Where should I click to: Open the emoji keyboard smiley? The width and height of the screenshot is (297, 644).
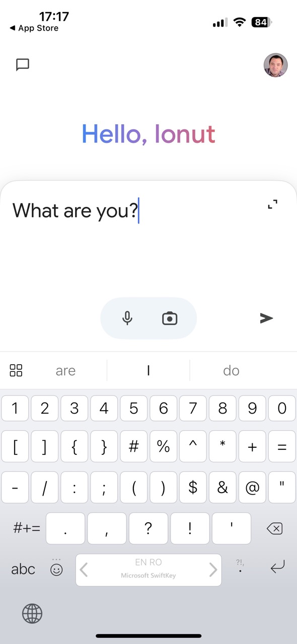point(56,570)
